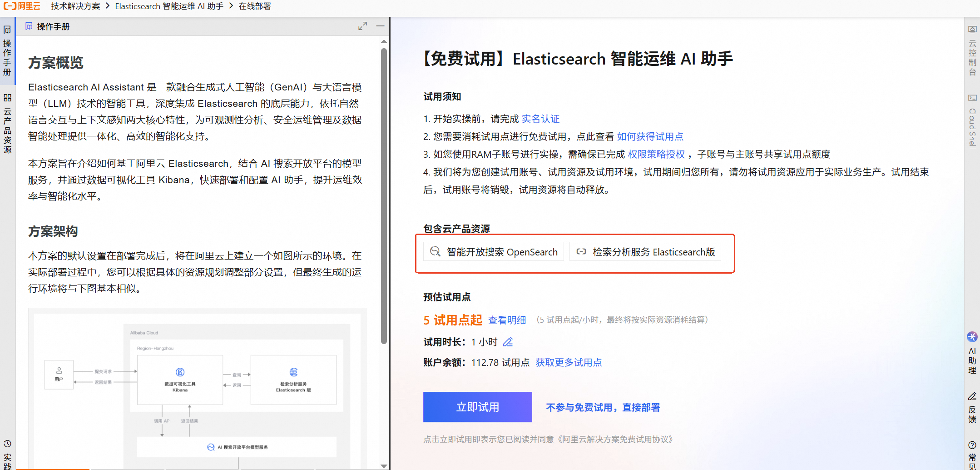Image resolution: width=980 pixels, height=470 pixels.
Task: Open Elasticsearch 智能运维 AI 助手 breadcrumb
Action: pos(169,6)
